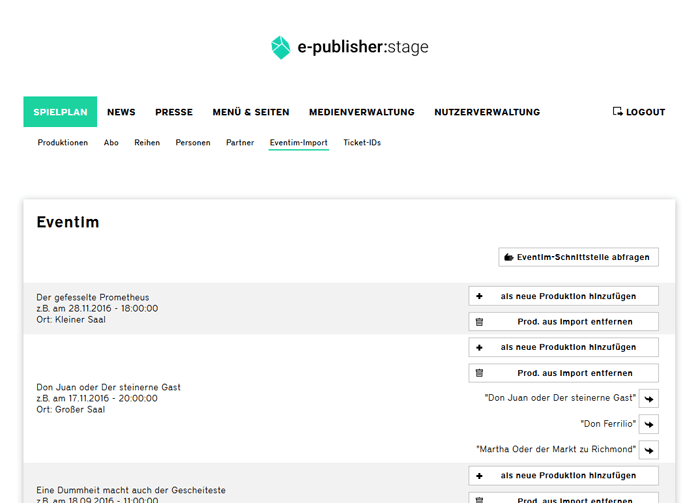Click the Eine Dummheit macht auch der Gescheiteste title
This screenshot has width=700, height=503.
click(x=131, y=490)
